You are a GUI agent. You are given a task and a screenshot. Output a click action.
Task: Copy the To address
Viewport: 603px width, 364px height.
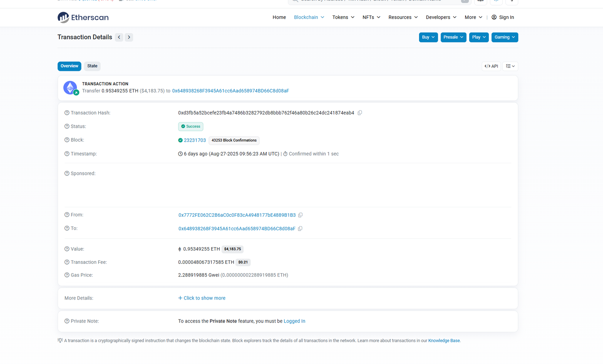click(x=300, y=229)
